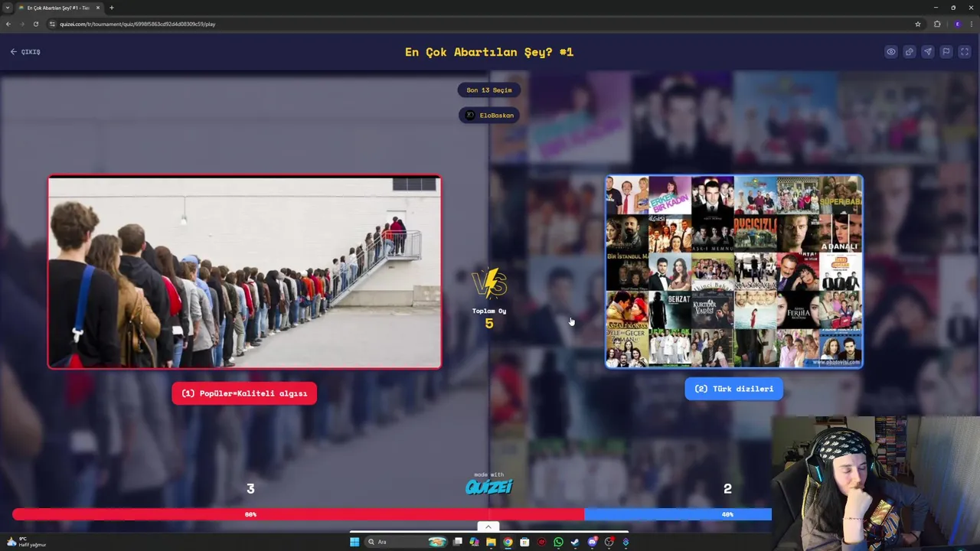Open the Chrome extensions puzzle icon
This screenshot has width=980, height=551.
(937, 24)
